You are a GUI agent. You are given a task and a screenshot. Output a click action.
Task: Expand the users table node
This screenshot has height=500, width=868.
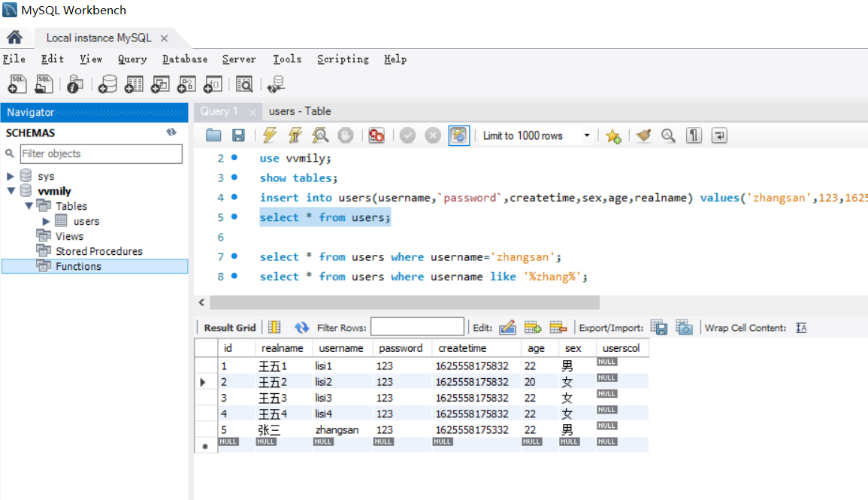[x=46, y=221]
